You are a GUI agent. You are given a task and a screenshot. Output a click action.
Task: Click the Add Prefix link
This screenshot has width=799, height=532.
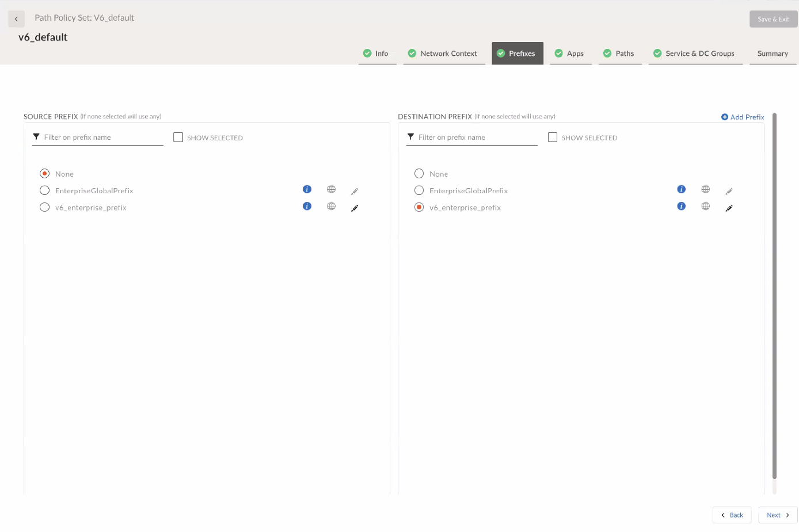[x=743, y=117]
